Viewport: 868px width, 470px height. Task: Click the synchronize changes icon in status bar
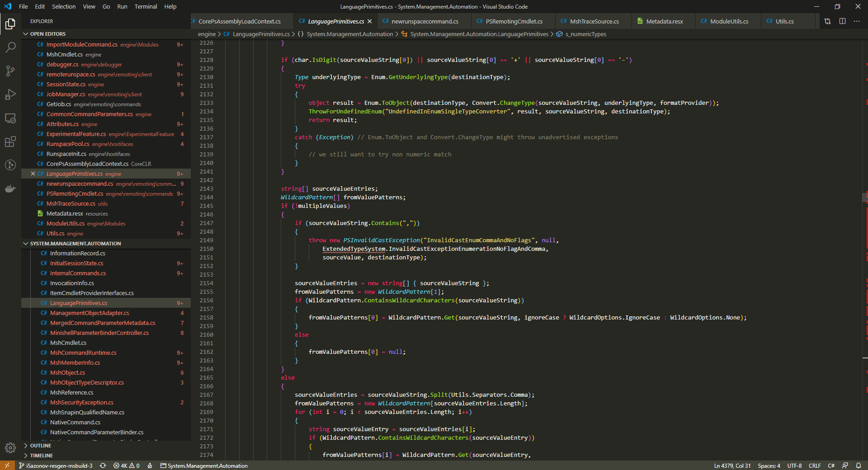103,465
